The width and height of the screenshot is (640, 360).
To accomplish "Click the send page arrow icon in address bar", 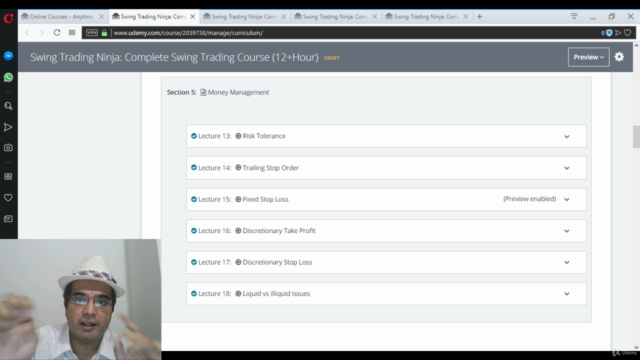I will coord(618,33).
